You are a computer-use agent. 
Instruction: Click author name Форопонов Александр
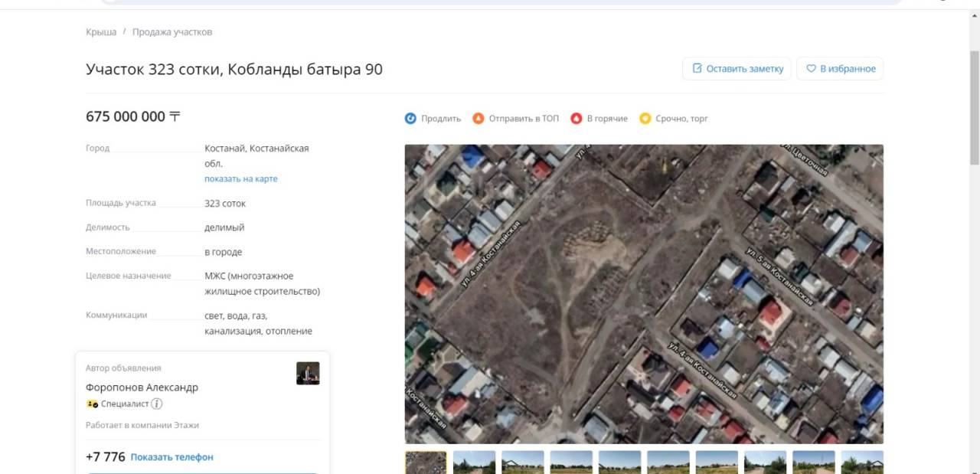[142, 387]
